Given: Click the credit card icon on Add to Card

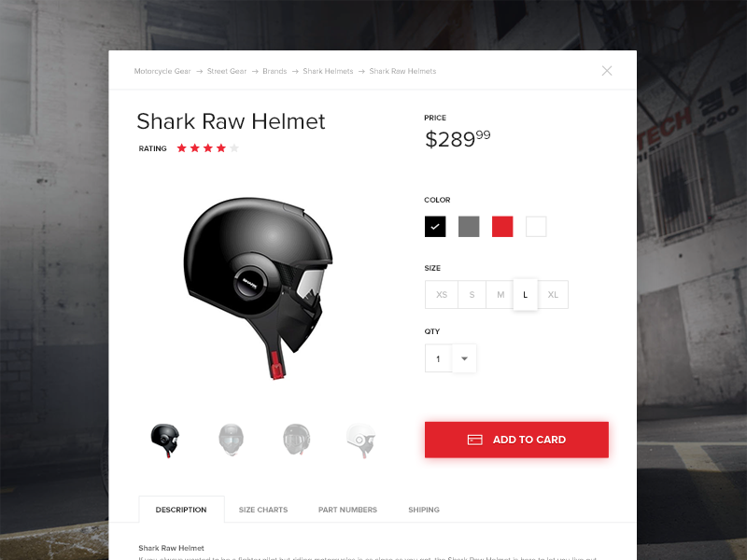Looking at the screenshot, I should tap(474, 440).
